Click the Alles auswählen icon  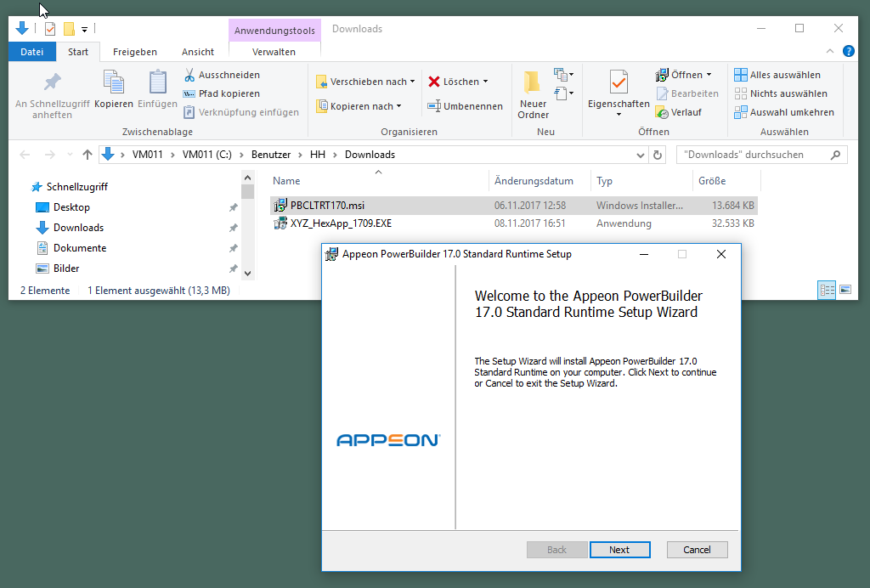coord(741,75)
